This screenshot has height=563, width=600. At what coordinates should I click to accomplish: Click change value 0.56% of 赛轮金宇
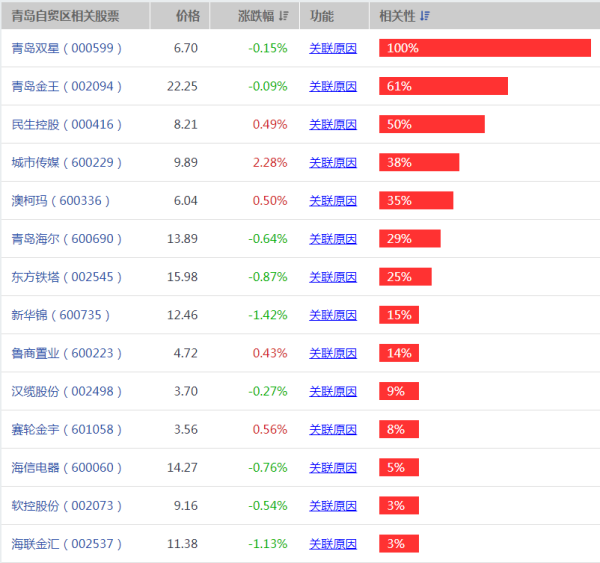click(270, 429)
